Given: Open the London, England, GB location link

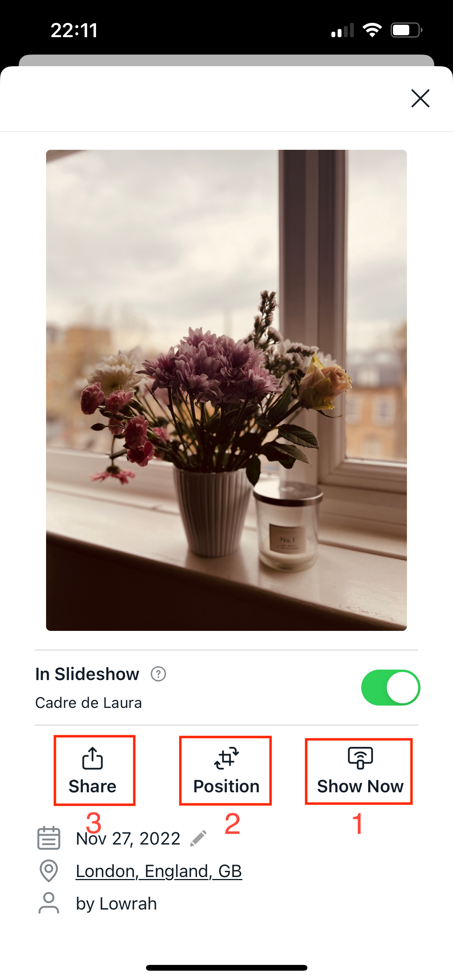Looking at the screenshot, I should (159, 871).
